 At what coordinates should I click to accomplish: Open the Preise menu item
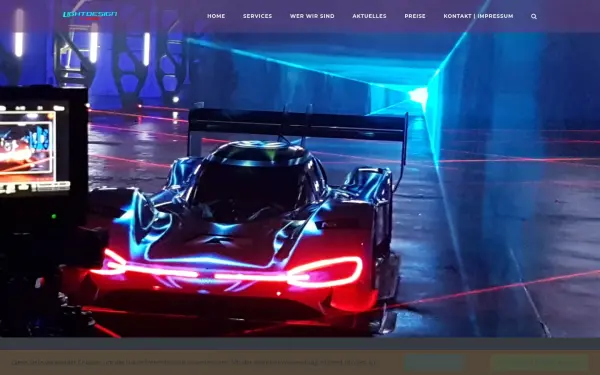coord(415,16)
